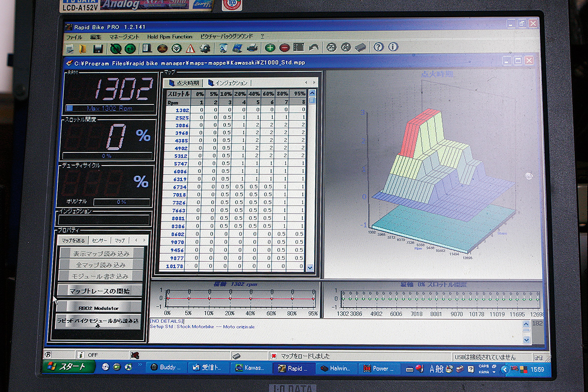Screen dimensions: 588x392
Task: Switch to the Power... taskbar window
Action: click(x=379, y=368)
